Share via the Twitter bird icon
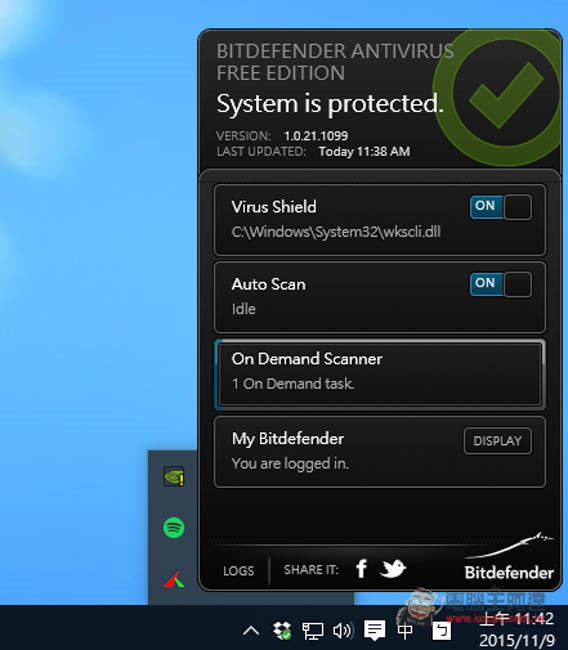 point(393,568)
